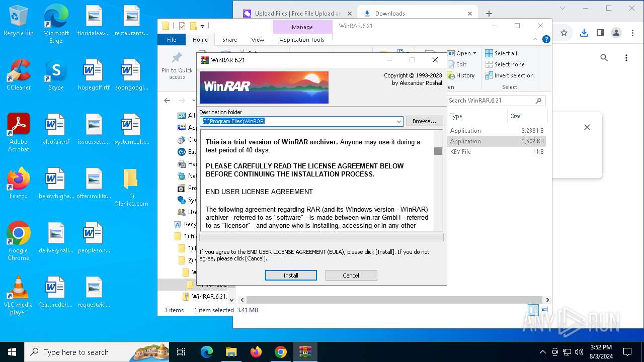This screenshot has height=362, width=644.
Task: Click Install in WinRAR setup
Action: (291, 276)
